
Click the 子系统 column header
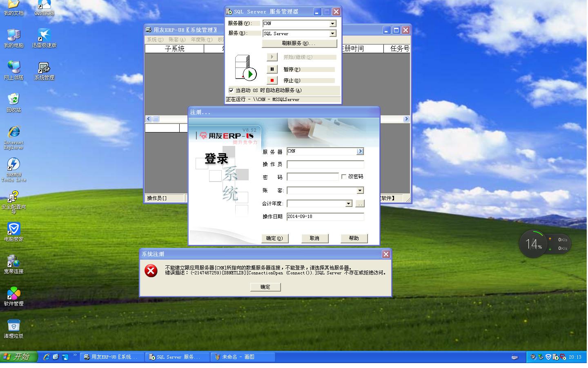175,49
